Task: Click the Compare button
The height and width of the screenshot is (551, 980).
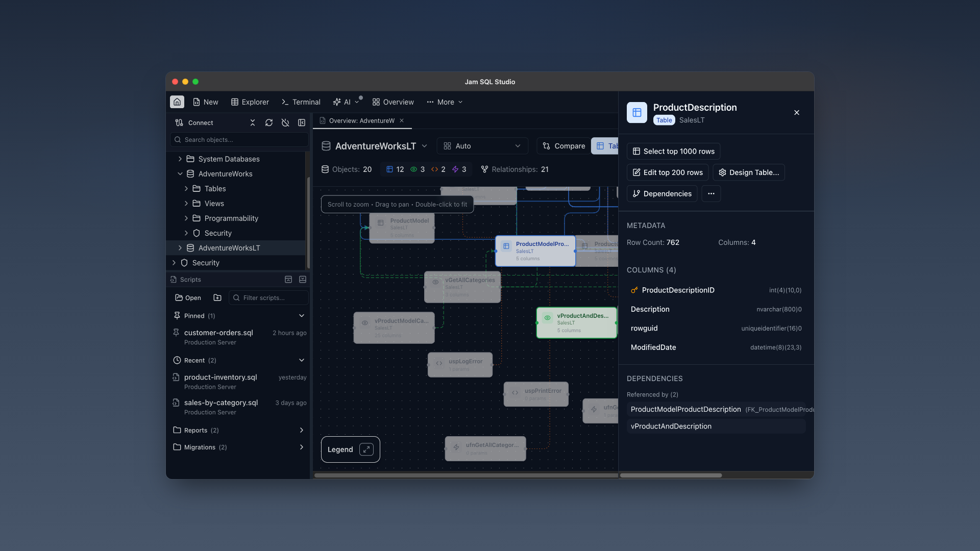Action: click(563, 146)
